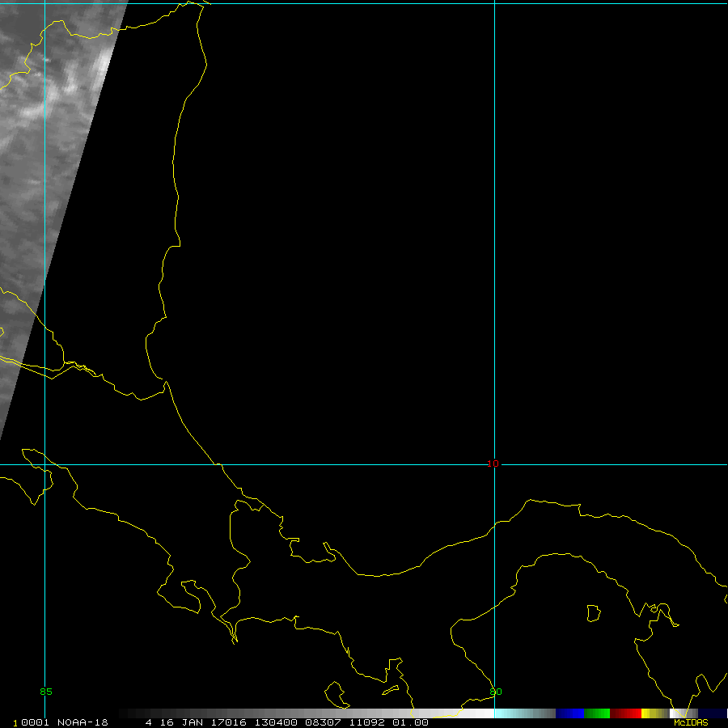Image resolution: width=728 pixels, height=728 pixels.
Task: Click the red segment of color bar
Action: pos(625,713)
